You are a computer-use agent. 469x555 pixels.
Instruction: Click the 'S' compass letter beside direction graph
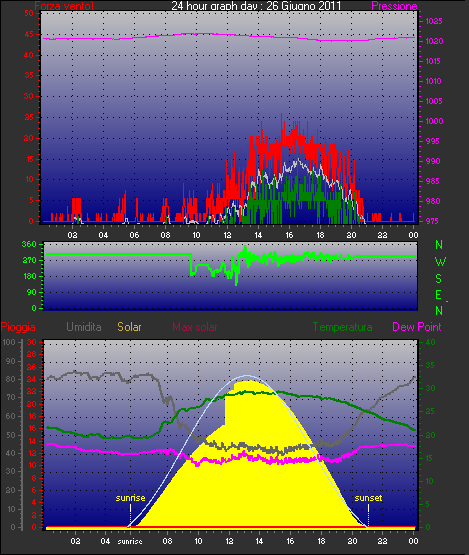[x=439, y=279]
